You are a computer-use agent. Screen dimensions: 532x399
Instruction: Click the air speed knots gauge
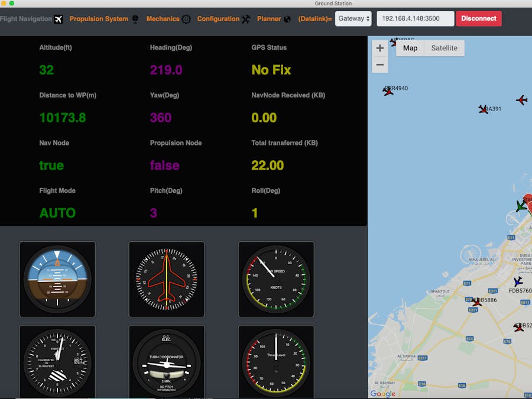pyautogui.click(x=276, y=279)
